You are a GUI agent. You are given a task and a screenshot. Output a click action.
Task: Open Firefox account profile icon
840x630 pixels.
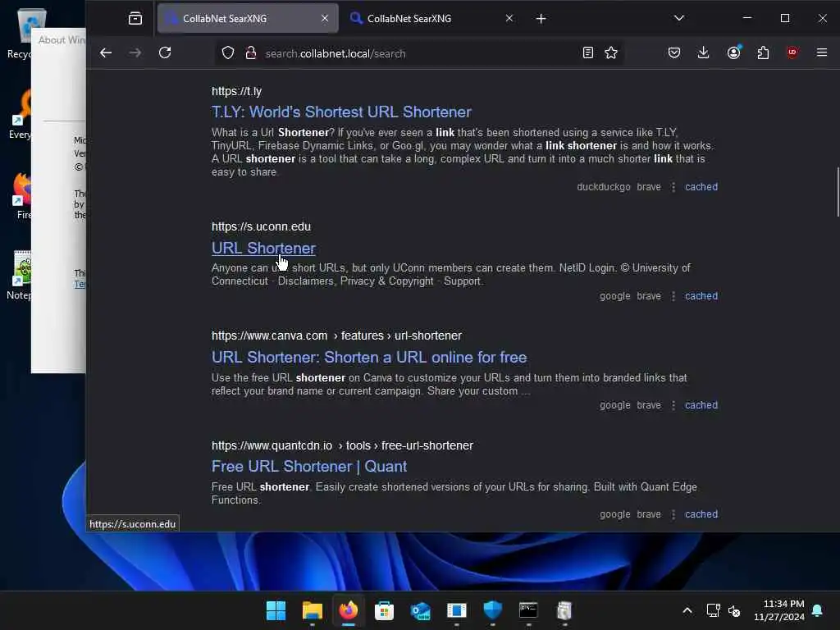(733, 52)
